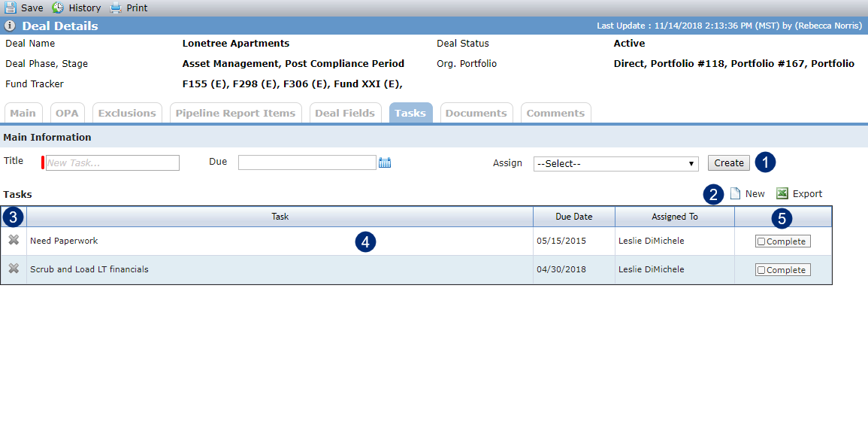Click the Save label in toolbar
868x425 pixels.
click(x=32, y=8)
